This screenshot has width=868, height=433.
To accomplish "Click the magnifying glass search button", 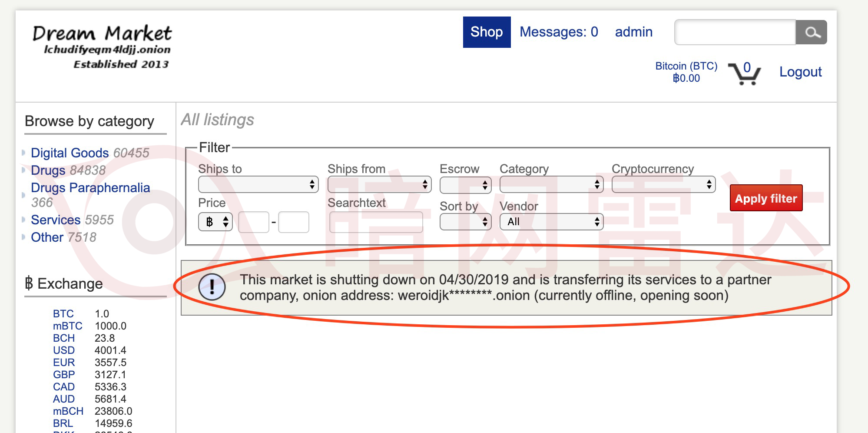I will pos(811,32).
